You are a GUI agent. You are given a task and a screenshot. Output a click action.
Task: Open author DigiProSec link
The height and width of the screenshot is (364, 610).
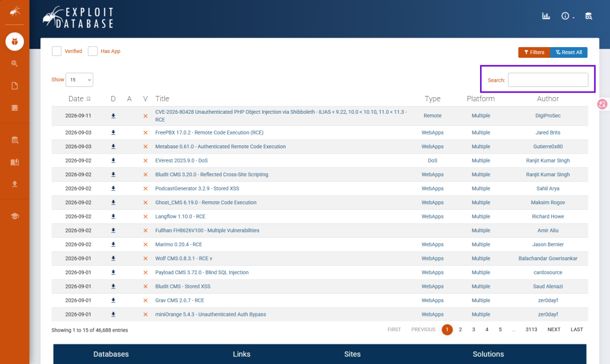[x=548, y=116]
